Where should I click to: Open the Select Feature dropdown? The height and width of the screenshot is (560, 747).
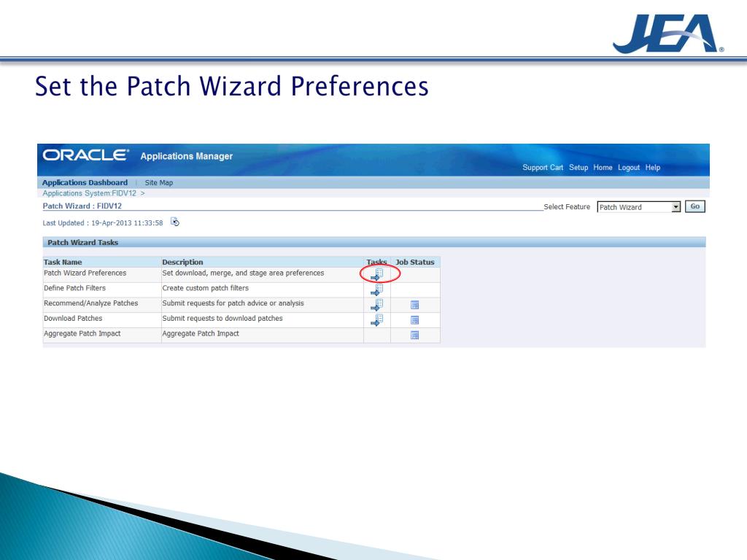(x=639, y=207)
